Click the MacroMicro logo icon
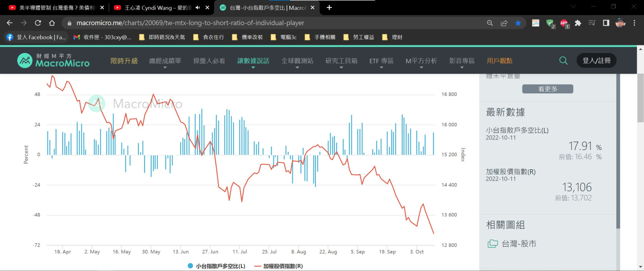 coord(25,61)
